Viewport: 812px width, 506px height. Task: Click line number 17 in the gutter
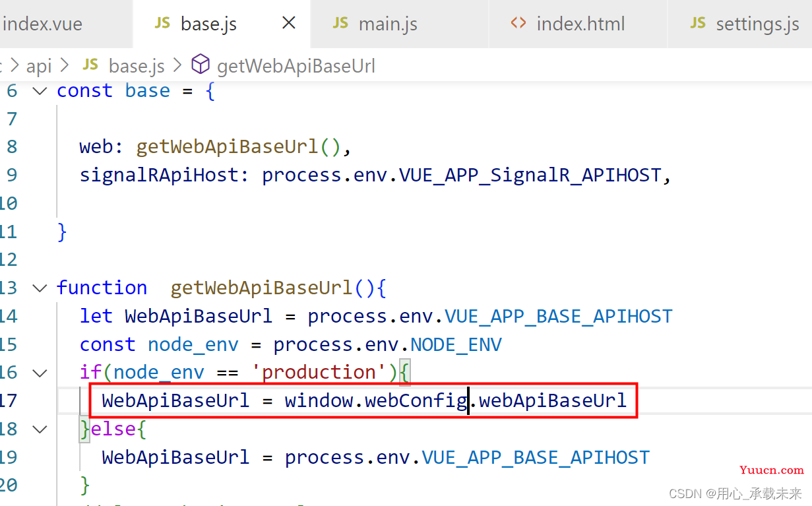coord(9,400)
